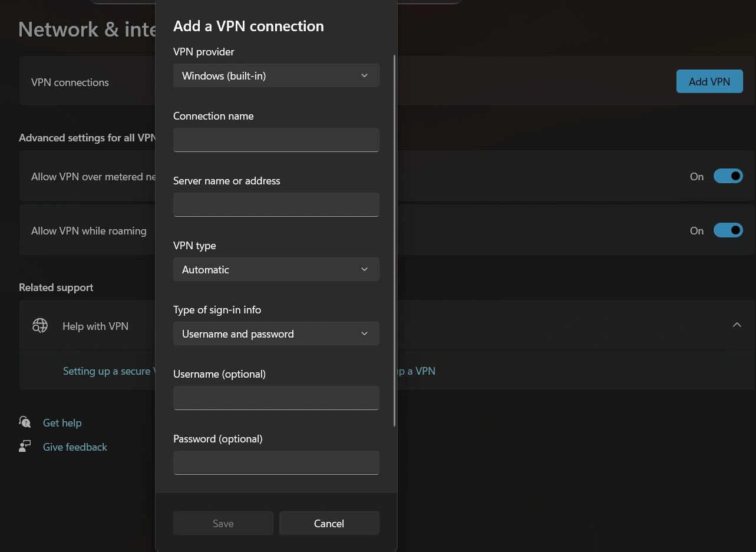Click the Add VPN button
756x552 pixels.
tap(709, 81)
